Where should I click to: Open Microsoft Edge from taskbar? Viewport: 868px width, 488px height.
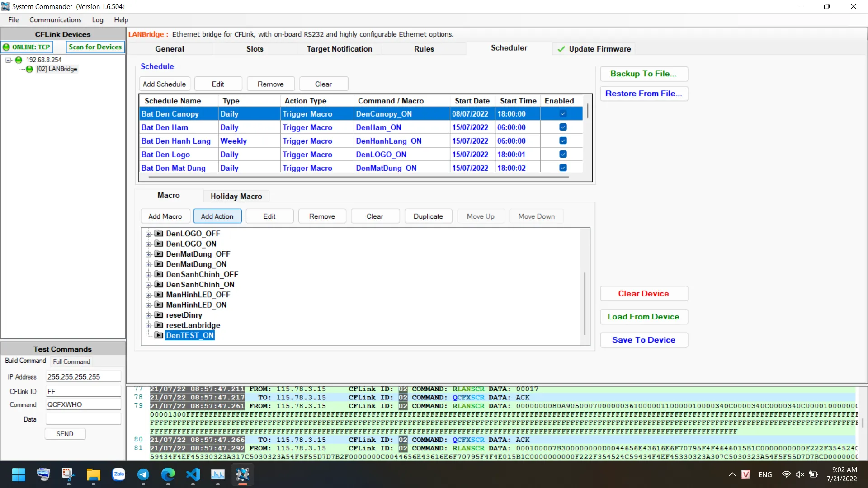pyautogui.click(x=168, y=474)
